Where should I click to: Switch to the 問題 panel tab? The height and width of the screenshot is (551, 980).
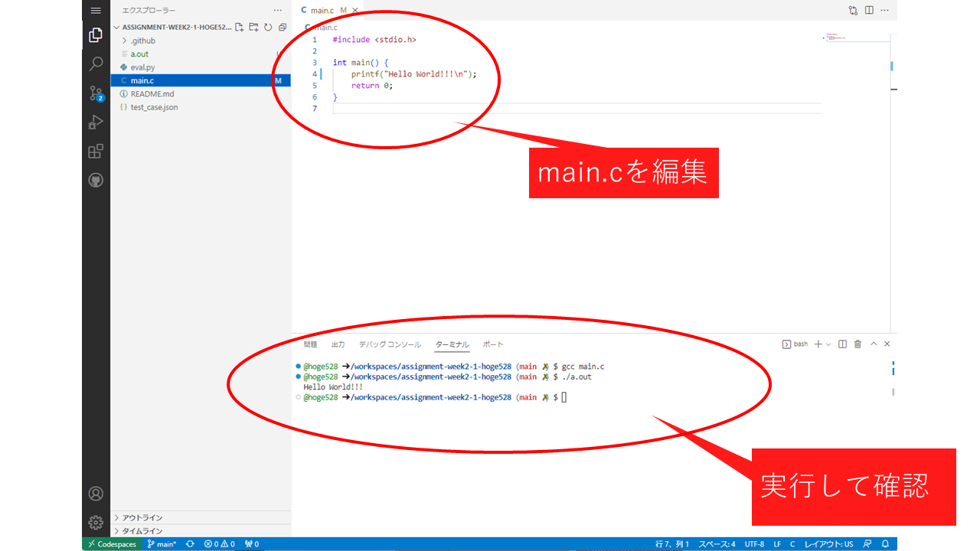point(310,344)
